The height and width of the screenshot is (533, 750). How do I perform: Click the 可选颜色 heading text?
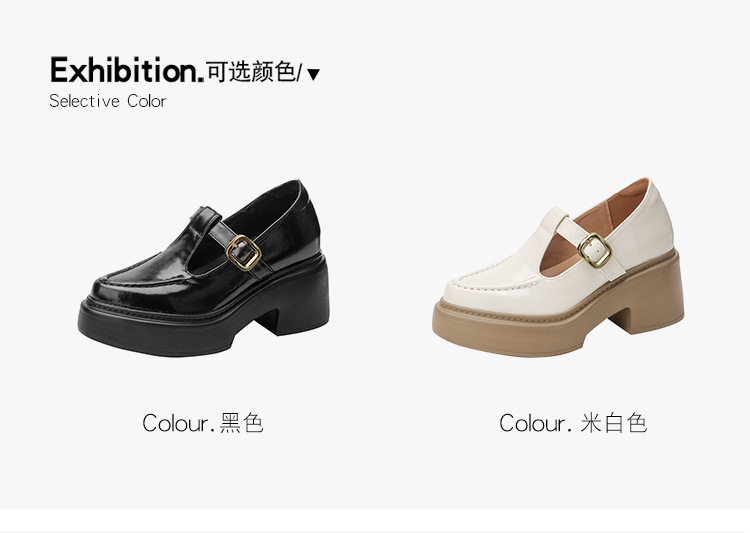click(x=251, y=72)
